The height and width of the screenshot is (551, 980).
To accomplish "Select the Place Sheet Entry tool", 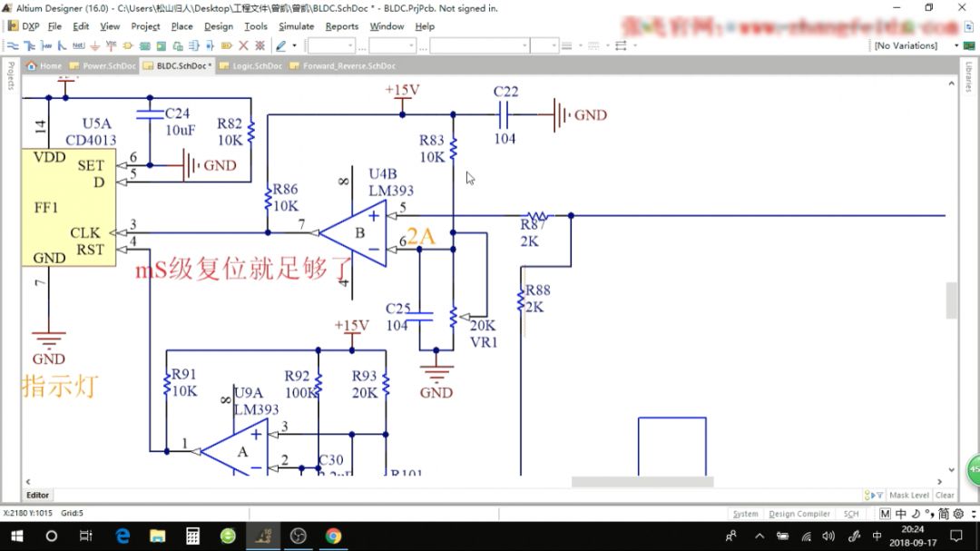I will tap(162, 45).
